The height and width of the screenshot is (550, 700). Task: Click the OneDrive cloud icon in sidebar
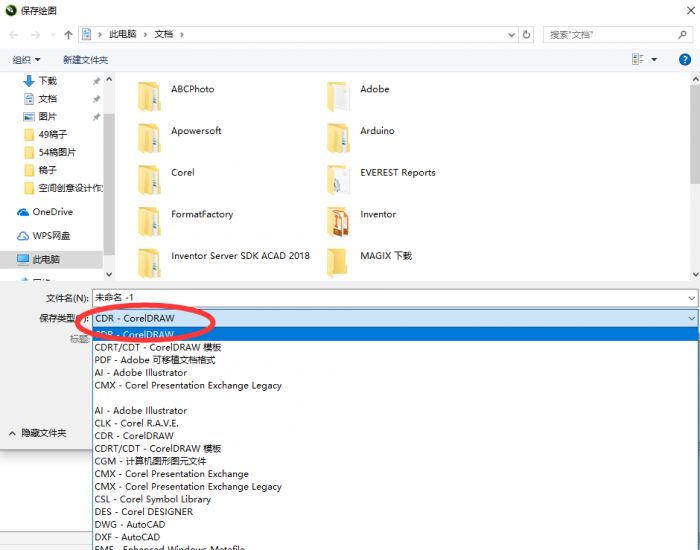pos(23,212)
